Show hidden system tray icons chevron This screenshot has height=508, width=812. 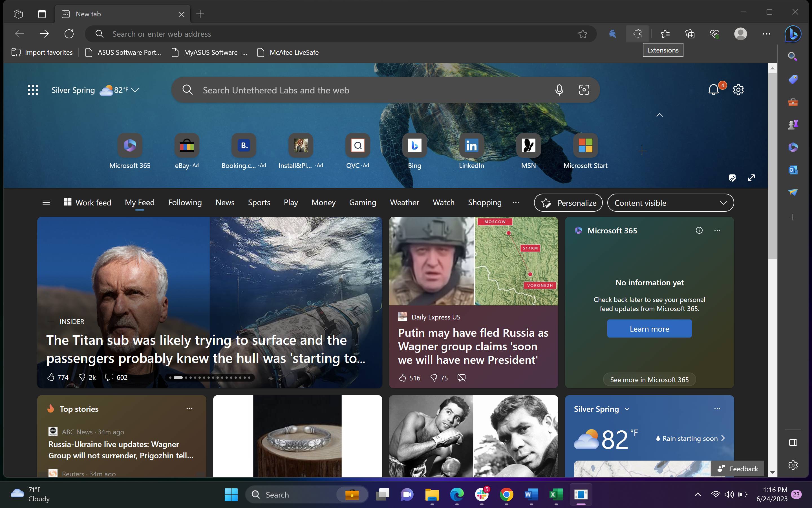pos(697,494)
